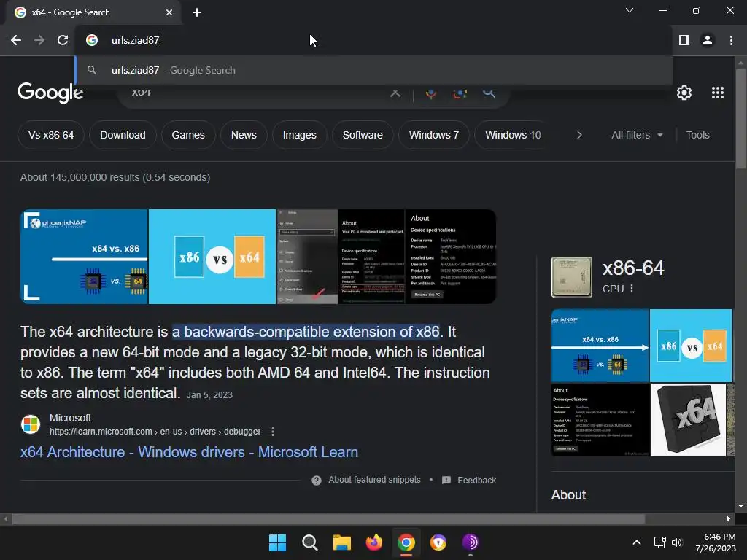
Task: Open three-dot options beside Microsoft result
Action: pyautogui.click(x=273, y=432)
